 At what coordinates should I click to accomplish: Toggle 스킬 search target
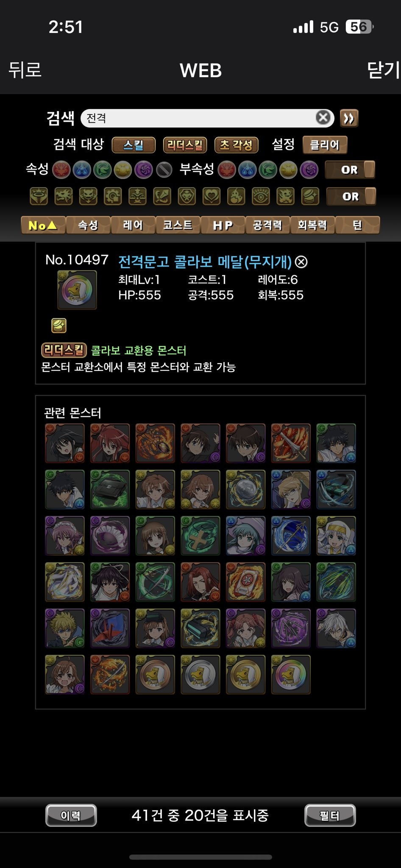[134, 145]
